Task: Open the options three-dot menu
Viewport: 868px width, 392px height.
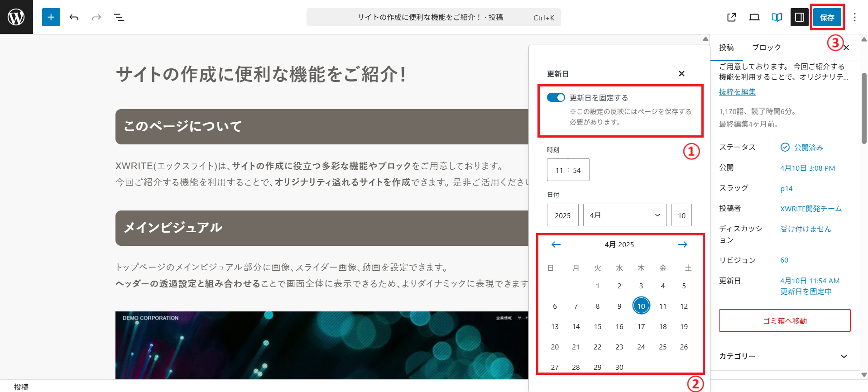Action: 854,17
